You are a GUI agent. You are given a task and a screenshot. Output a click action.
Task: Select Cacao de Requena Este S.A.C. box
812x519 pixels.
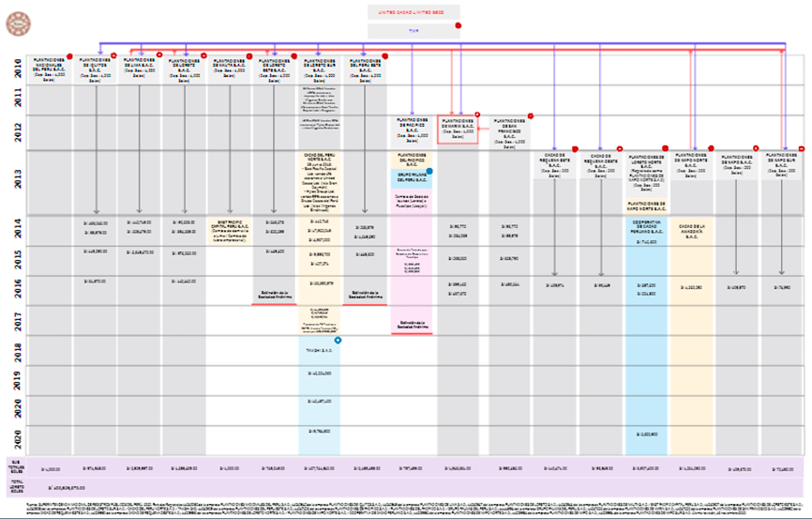tap(555, 165)
